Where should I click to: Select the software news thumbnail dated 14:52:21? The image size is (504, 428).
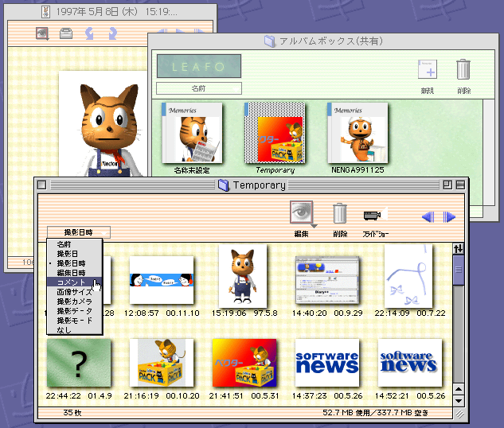click(410, 363)
